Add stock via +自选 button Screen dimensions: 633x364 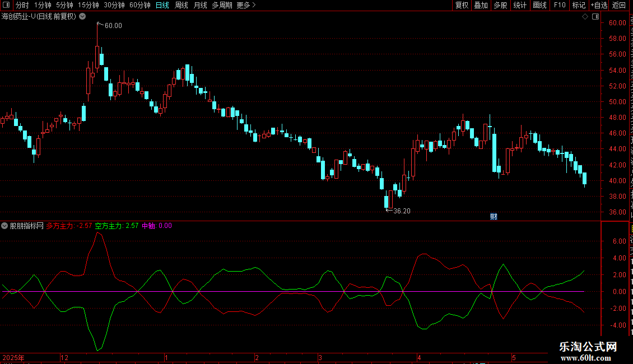pyautogui.click(x=599, y=5)
